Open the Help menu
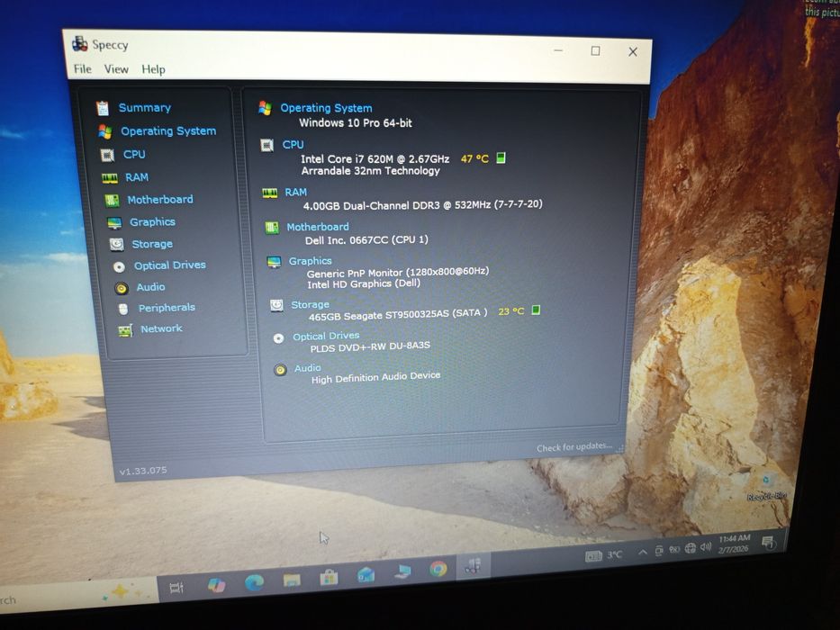The image size is (840, 630). pos(153,69)
